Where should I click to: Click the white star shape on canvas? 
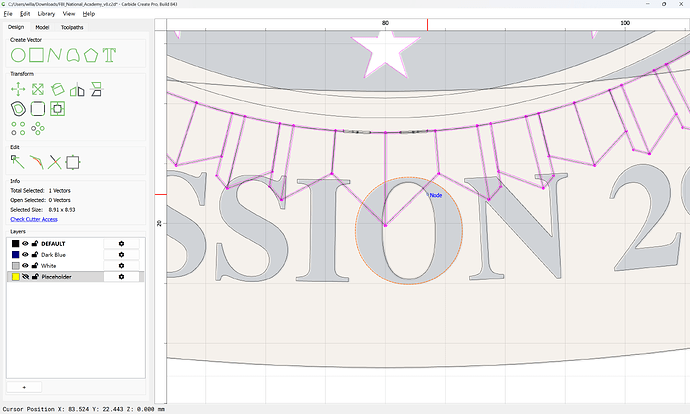tap(385, 55)
